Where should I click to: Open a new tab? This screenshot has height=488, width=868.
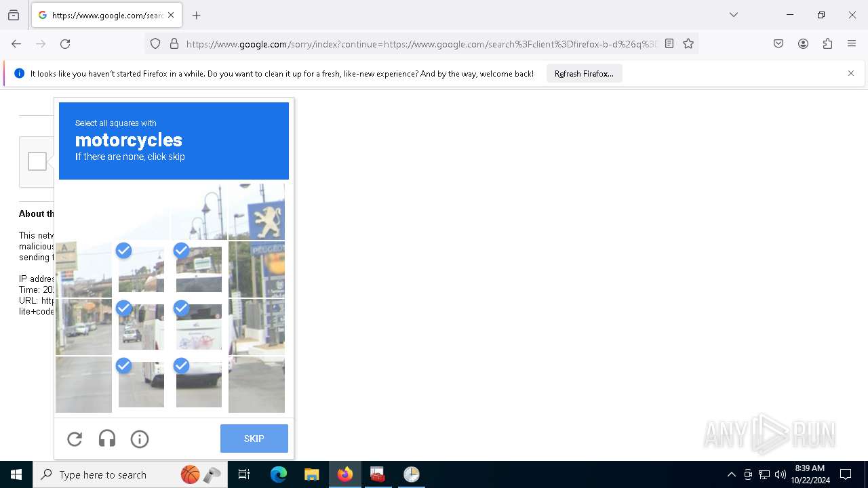pyautogui.click(x=197, y=15)
